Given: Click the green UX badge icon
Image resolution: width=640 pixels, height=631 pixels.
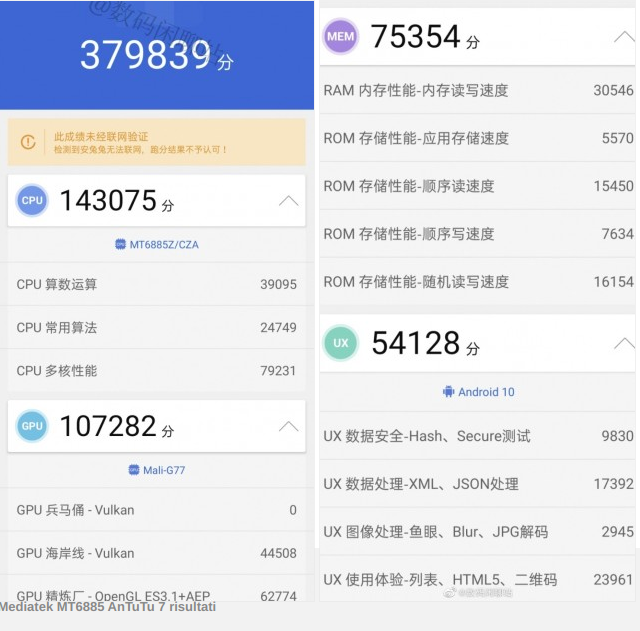Looking at the screenshot, I should tap(340, 343).
